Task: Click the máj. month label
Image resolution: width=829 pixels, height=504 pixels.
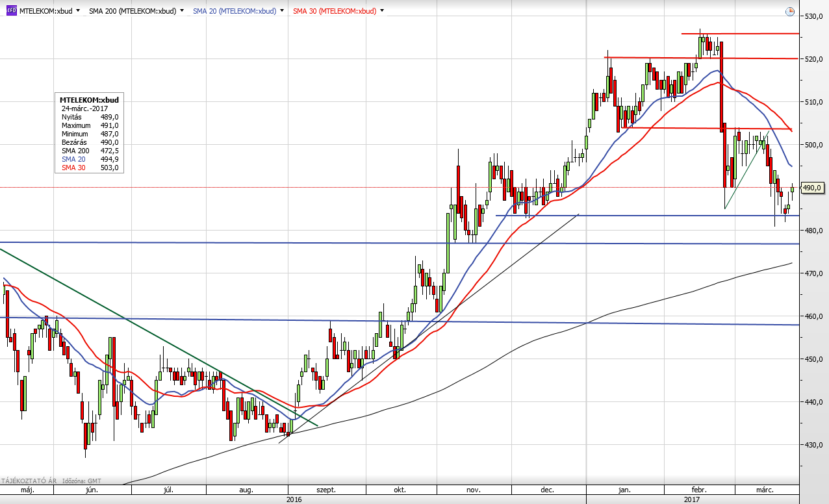Action: pyautogui.click(x=27, y=490)
